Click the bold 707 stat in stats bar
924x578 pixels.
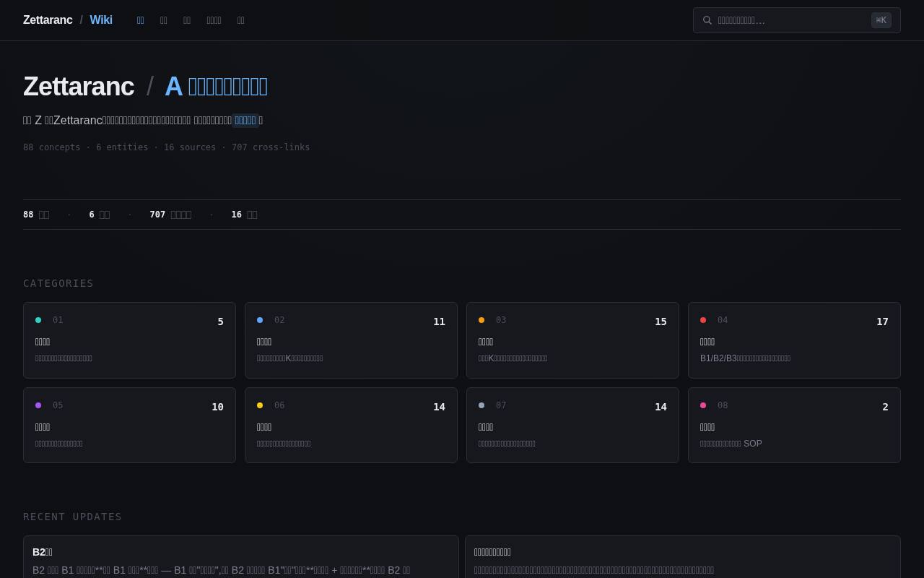[x=157, y=215]
